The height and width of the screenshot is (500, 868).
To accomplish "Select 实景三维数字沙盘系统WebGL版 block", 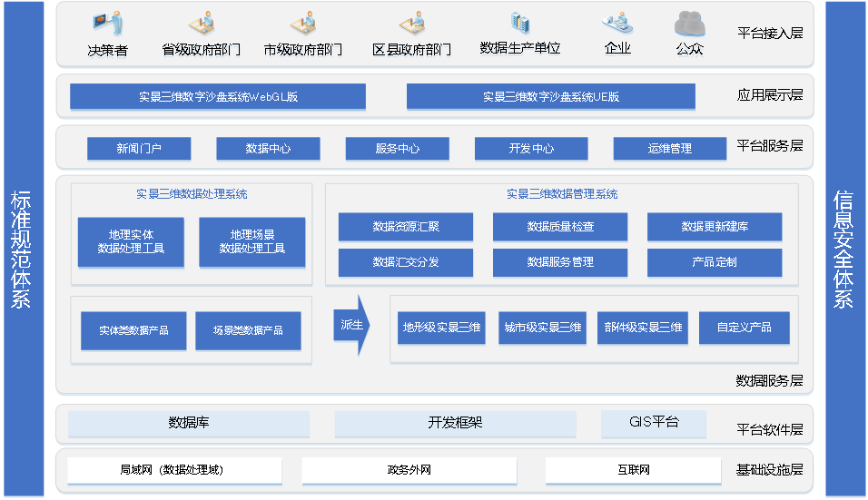I will [x=218, y=96].
